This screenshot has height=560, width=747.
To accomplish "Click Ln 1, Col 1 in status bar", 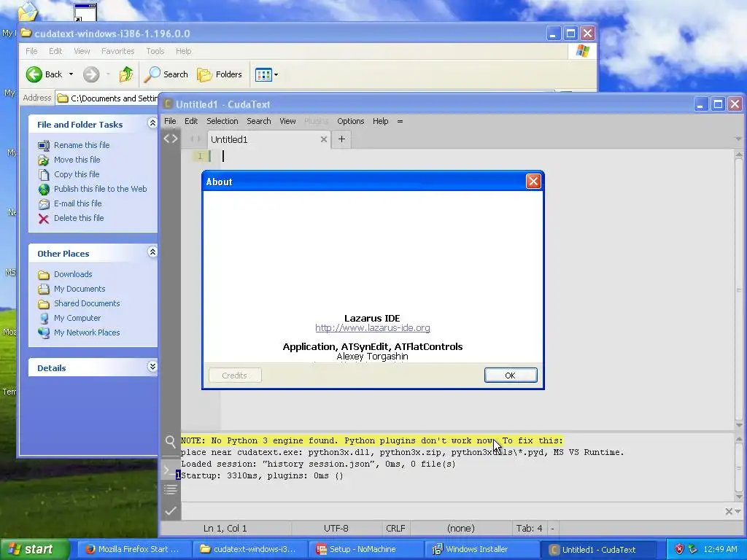I will point(225,529).
